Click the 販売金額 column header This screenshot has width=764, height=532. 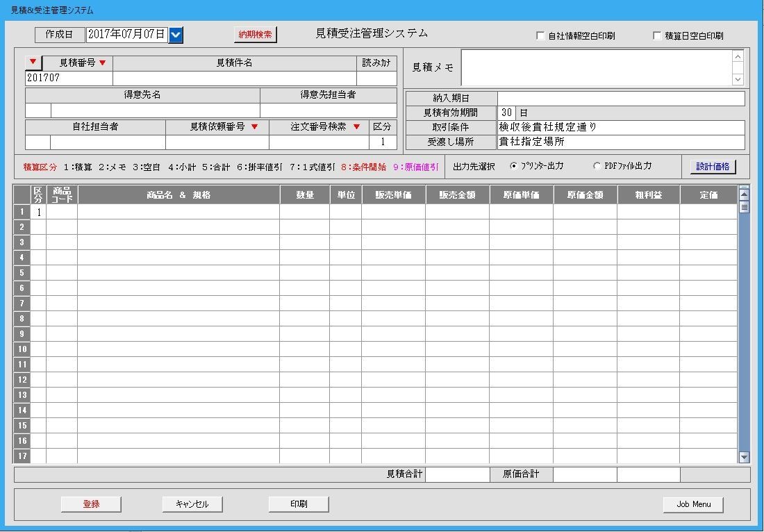click(458, 195)
